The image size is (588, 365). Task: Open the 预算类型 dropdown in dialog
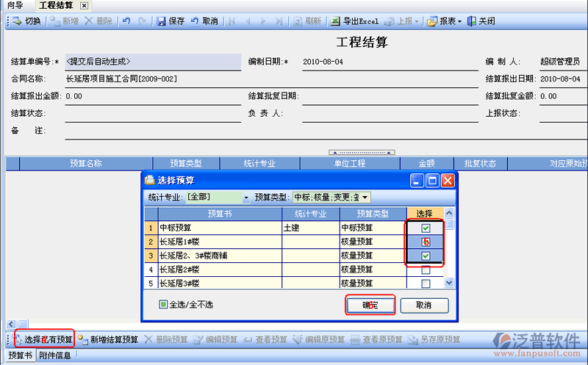click(x=364, y=197)
